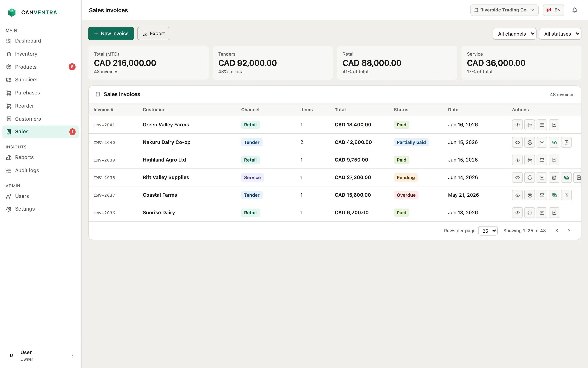
Task: Click the Total column header
Action: coord(340,110)
